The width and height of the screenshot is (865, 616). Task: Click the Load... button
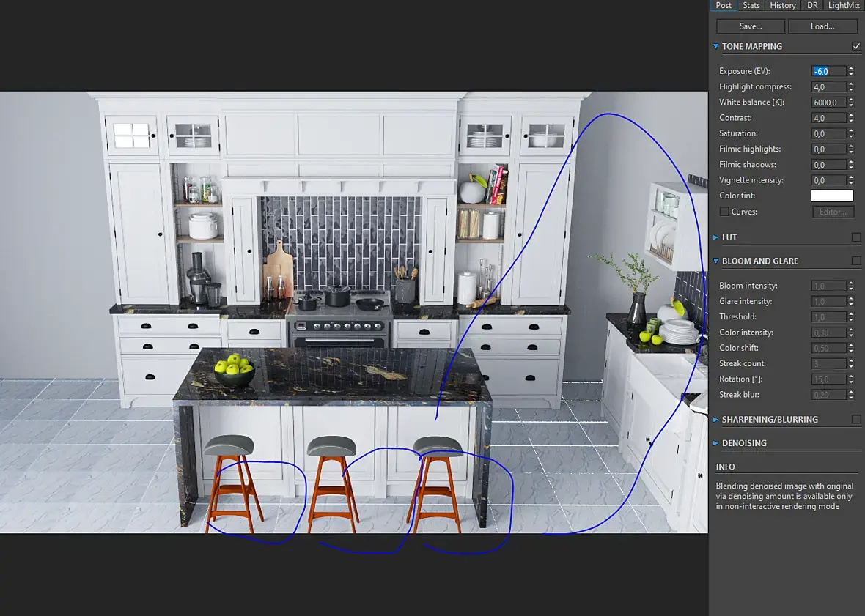822,26
